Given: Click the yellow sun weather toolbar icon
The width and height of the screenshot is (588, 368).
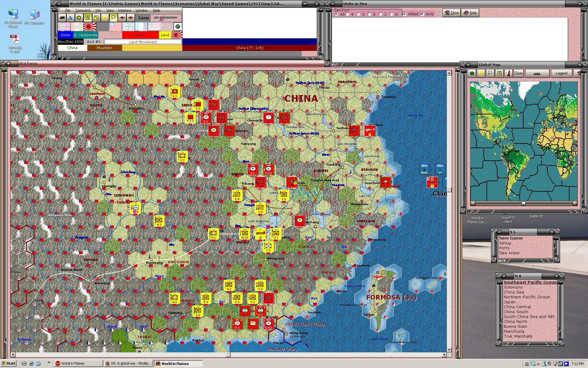Looking at the screenshot, I should [x=105, y=18].
